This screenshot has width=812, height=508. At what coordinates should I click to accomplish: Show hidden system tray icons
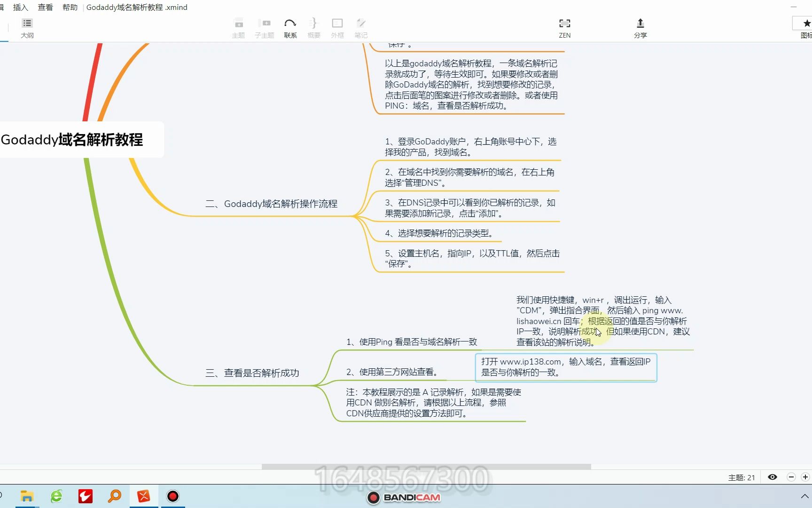pos(804,496)
